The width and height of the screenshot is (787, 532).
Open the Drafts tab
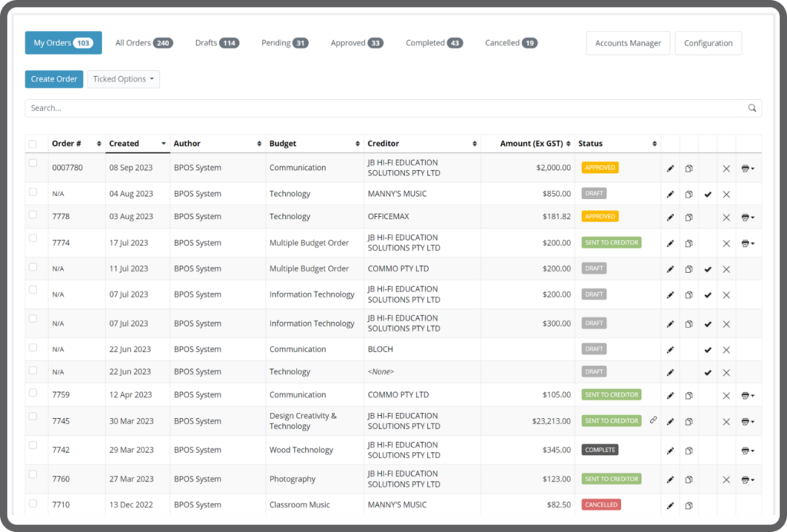click(x=217, y=42)
